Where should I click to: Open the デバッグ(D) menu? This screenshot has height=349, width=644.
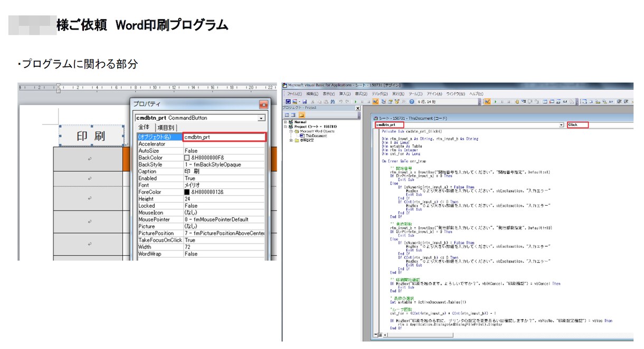[380, 94]
